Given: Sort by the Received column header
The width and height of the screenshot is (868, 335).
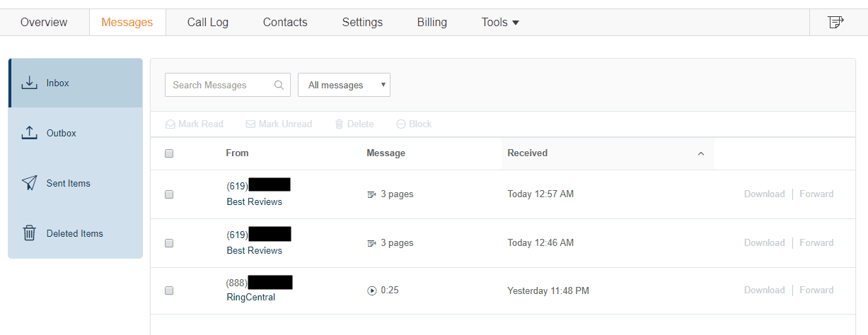Looking at the screenshot, I should 527,153.
